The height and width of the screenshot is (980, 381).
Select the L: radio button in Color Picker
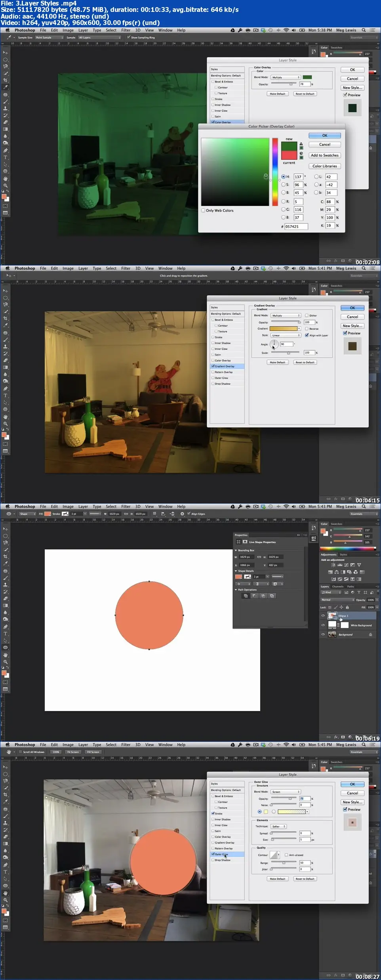coord(316,177)
